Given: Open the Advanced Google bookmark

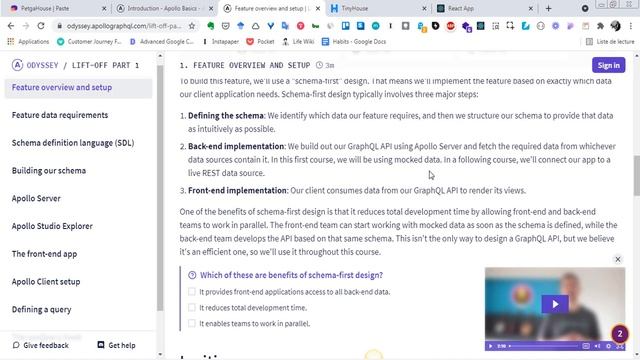Looking at the screenshot, I should tap(162, 41).
